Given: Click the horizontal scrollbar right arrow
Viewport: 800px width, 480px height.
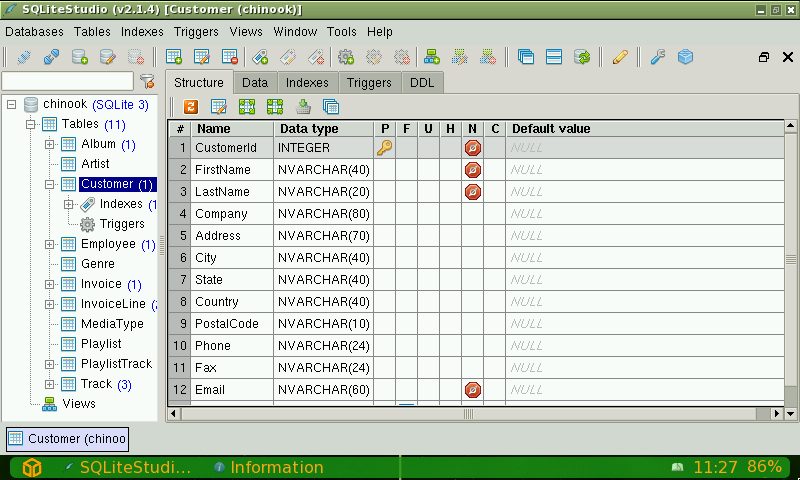Looking at the screenshot, I should click(777, 414).
